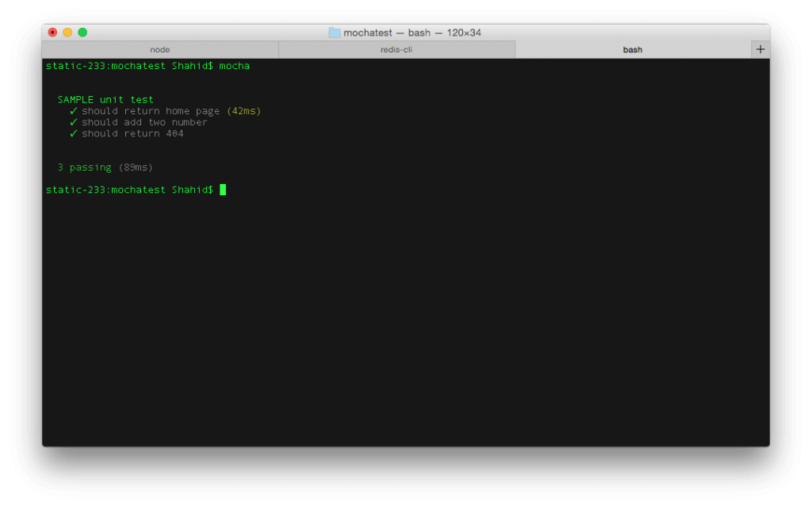This screenshot has width=812, height=507.
Task: Switch to the node tab
Action: click(x=159, y=48)
